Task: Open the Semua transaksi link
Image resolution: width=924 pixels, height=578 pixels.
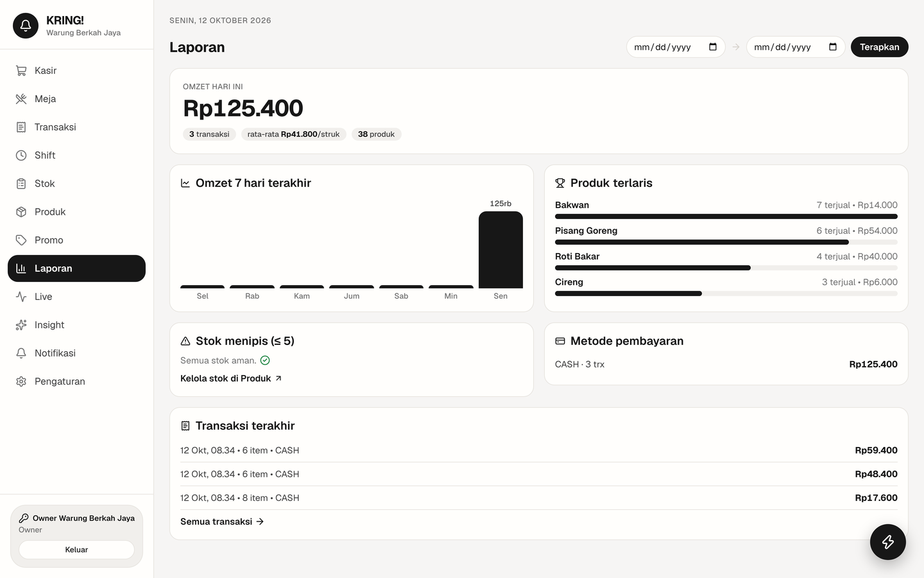Action: [222, 521]
